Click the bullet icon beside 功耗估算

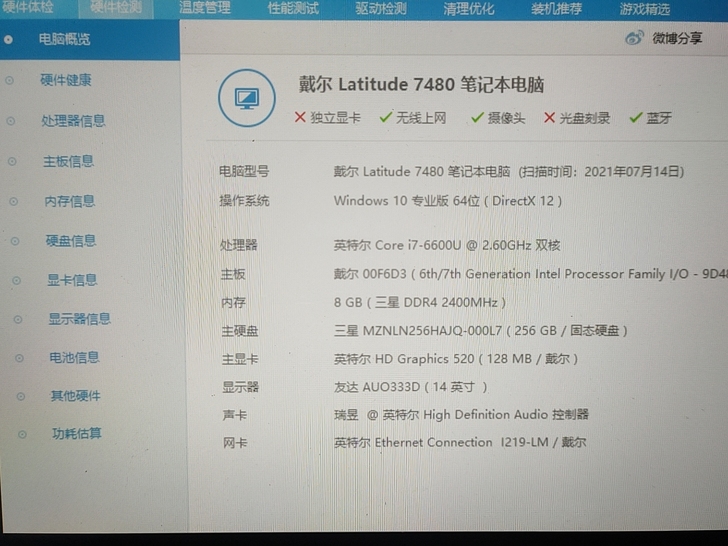tap(22, 435)
